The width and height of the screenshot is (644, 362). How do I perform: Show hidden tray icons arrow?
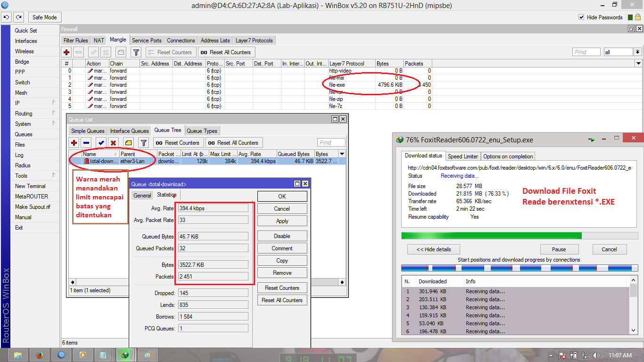[x=551, y=355]
